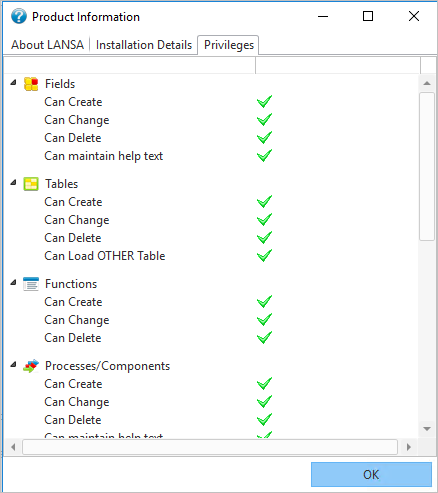Select the Can Delete row under Tables
This screenshot has width=438, height=493.
point(73,238)
